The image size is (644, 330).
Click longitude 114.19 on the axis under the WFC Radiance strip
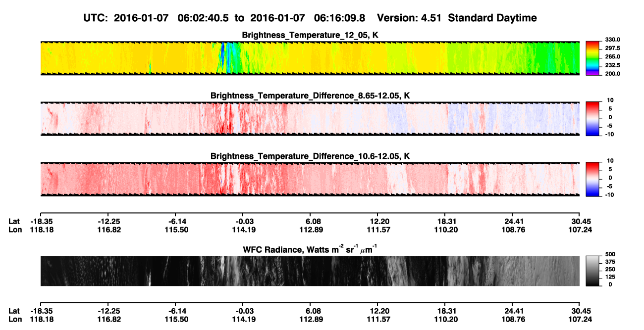244,319
